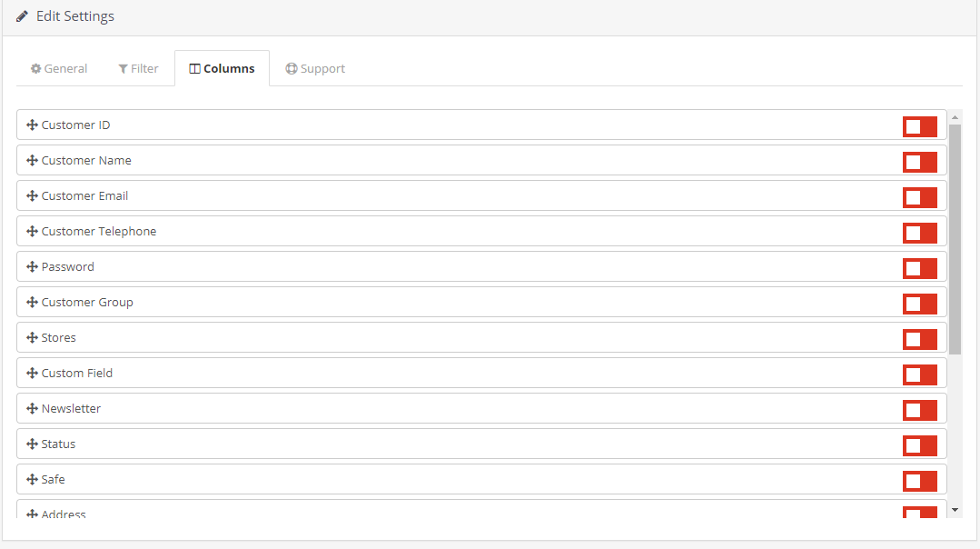Click the move handle icon for Customer Telephone

point(32,232)
